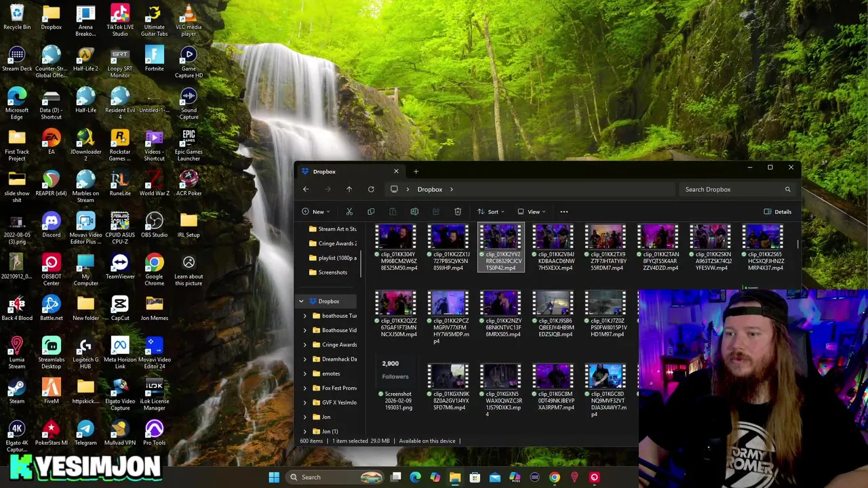Click the Copy icon in Explorer toolbar
This screenshot has width=868, height=488.
[371, 211]
